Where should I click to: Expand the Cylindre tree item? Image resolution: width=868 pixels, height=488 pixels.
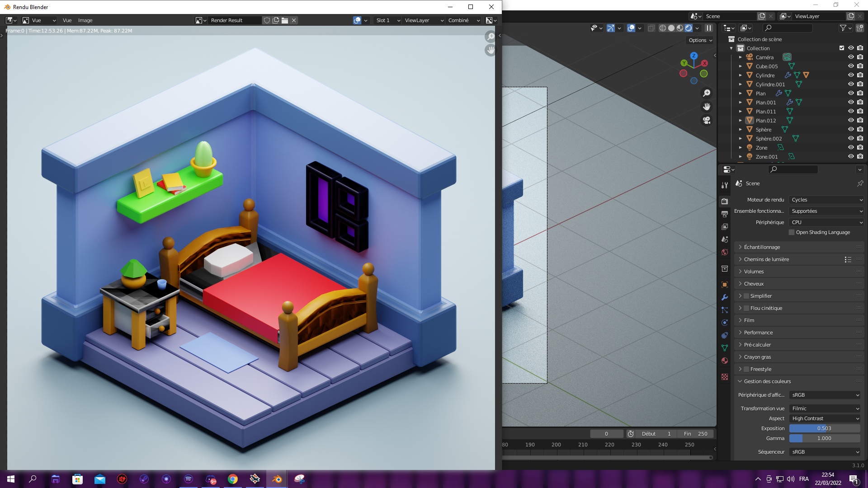pyautogui.click(x=741, y=75)
